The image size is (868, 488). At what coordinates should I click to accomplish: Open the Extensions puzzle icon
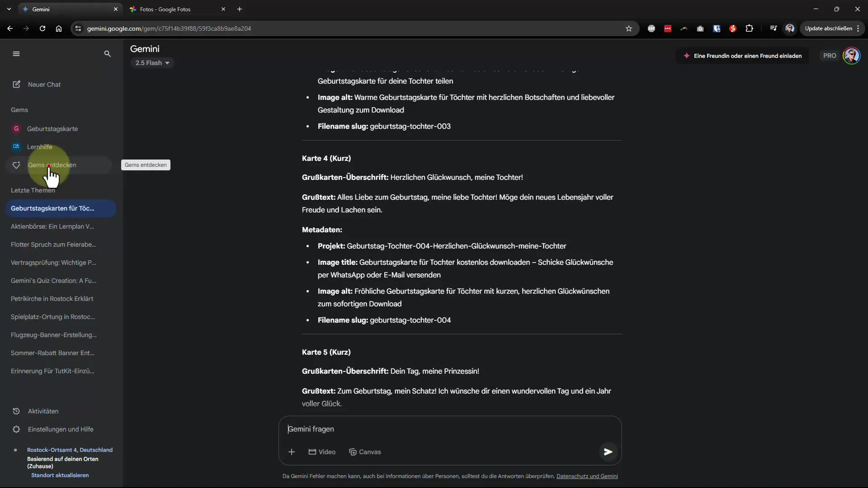749,28
